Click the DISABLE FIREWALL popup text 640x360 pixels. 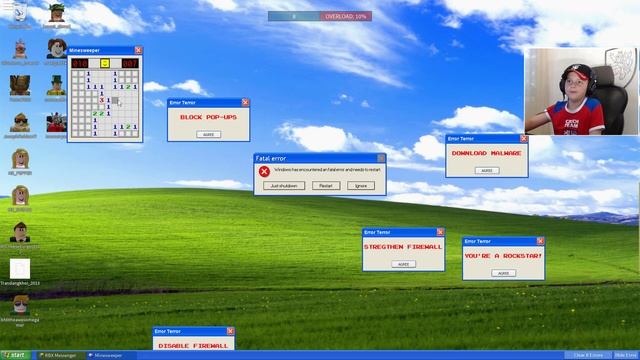[193, 346]
